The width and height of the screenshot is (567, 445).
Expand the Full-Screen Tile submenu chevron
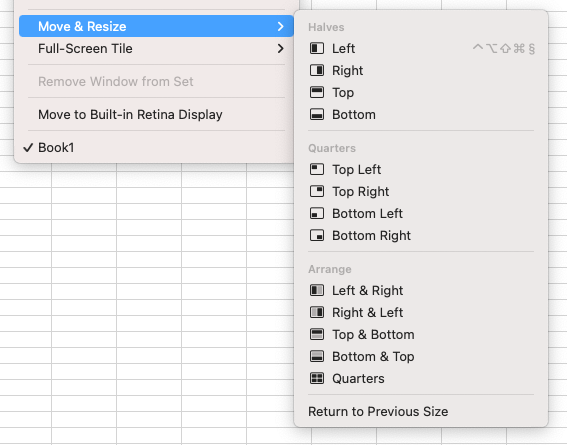[x=281, y=48]
